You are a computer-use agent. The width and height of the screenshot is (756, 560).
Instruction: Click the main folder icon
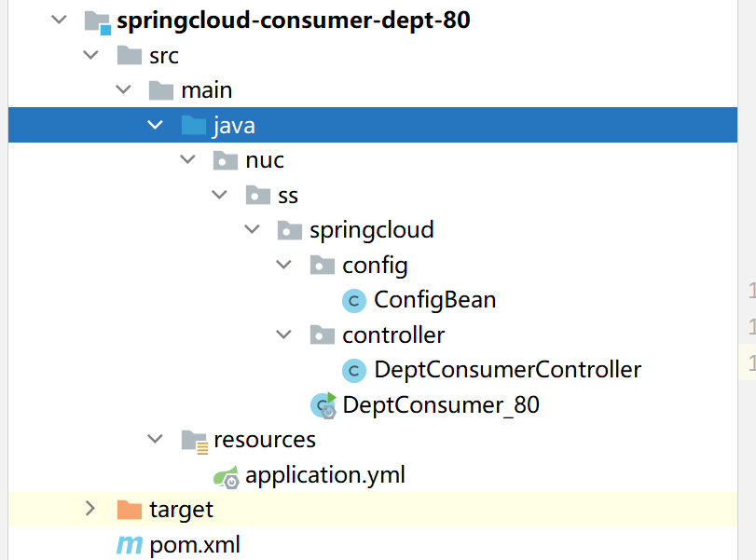(x=161, y=90)
